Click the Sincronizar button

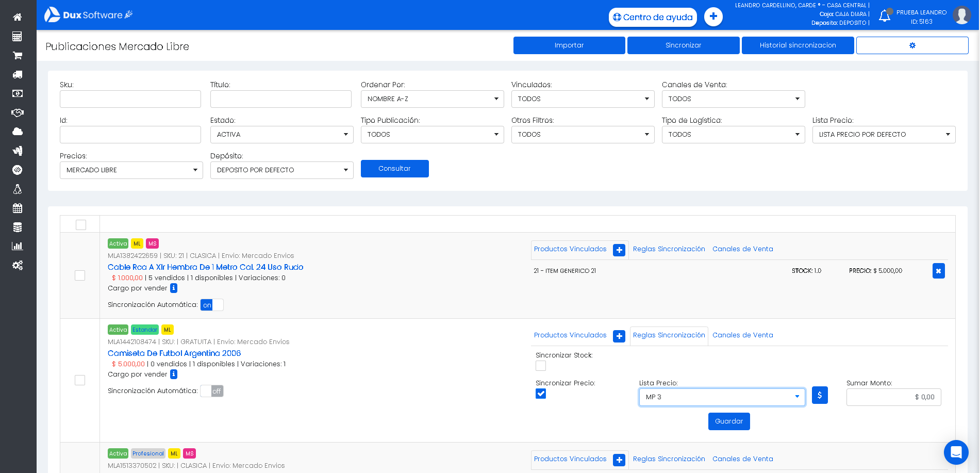point(684,45)
